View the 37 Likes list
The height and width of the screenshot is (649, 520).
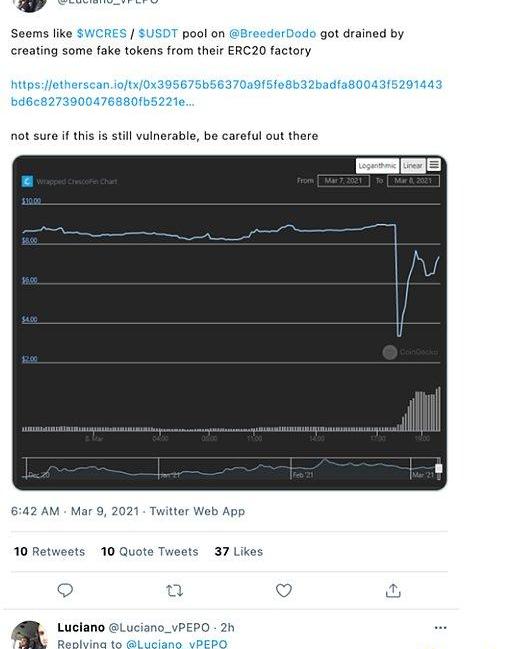(x=239, y=552)
